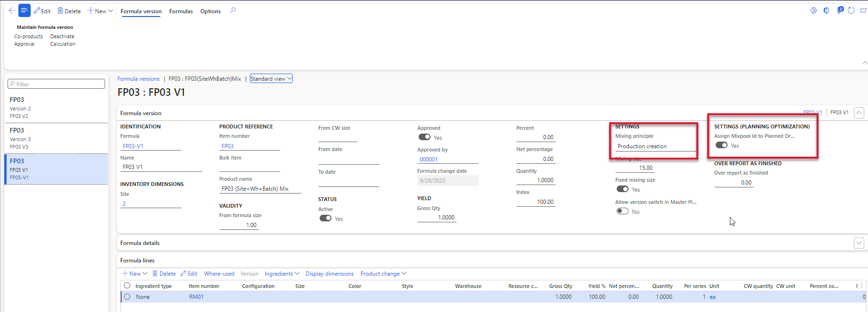Viewport: 868px width, 312px height.
Task: Click the back arrow icon
Action: pos(11,10)
